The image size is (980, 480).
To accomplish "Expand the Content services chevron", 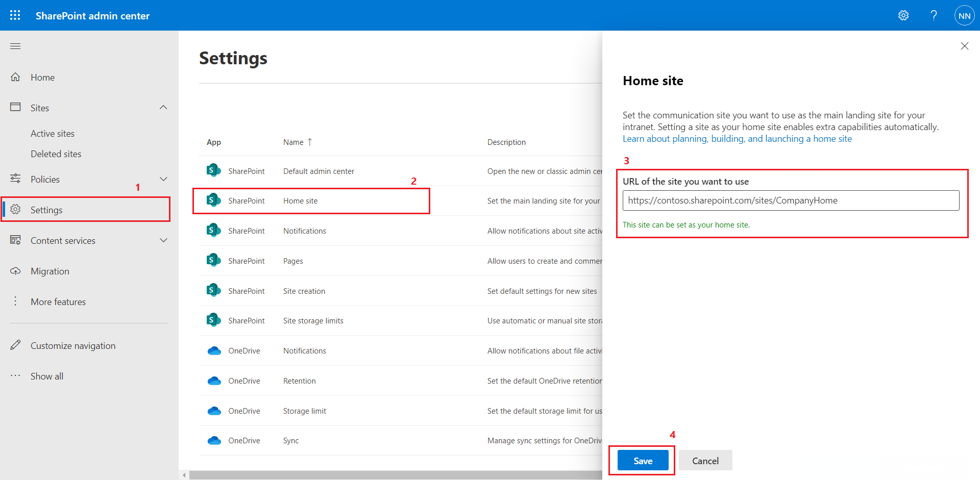I will point(163,240).
